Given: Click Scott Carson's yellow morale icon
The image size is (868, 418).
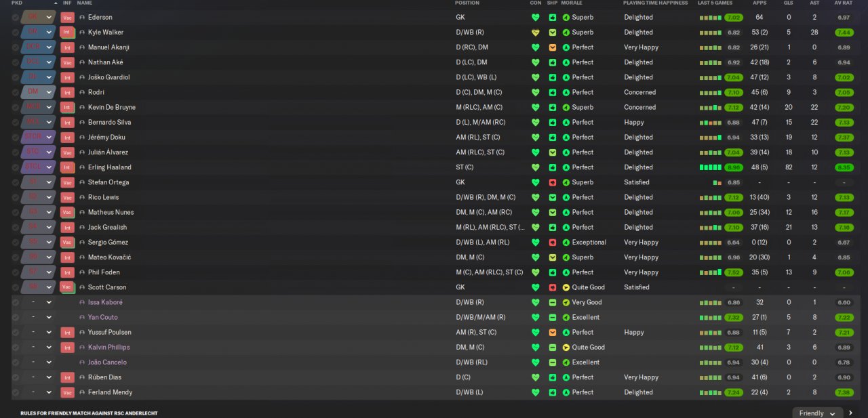Looking at the screenshot, I should [x=566, y=287].
